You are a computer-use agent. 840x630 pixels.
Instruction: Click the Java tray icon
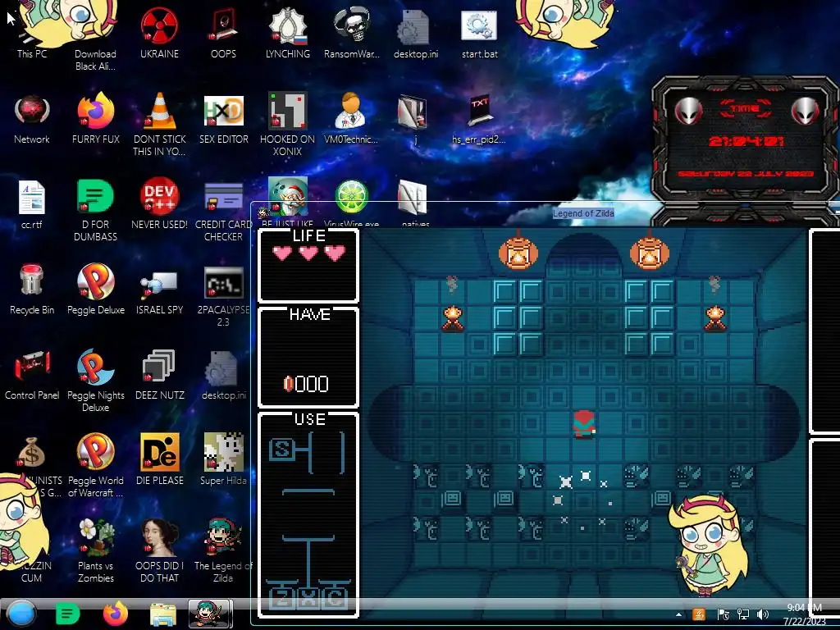click(699, 614)
